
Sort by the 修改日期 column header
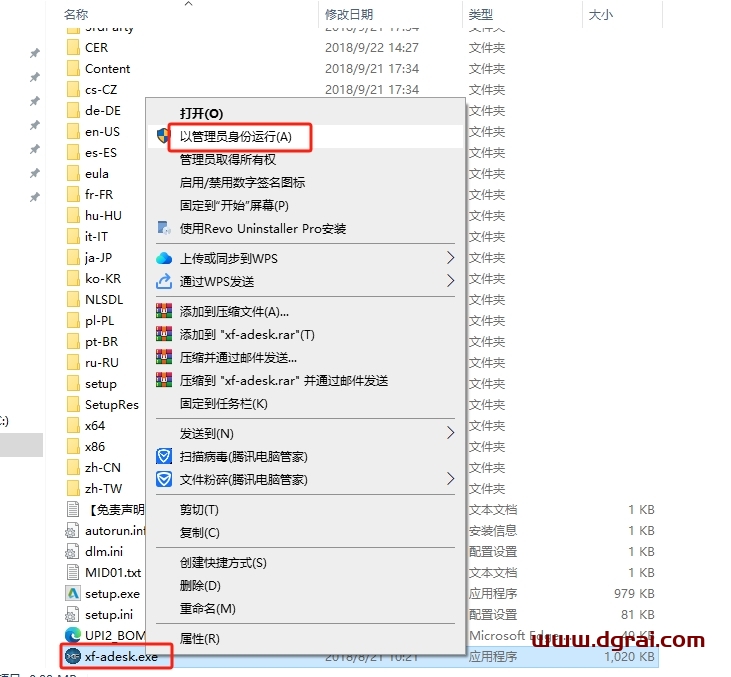point(349,14)
